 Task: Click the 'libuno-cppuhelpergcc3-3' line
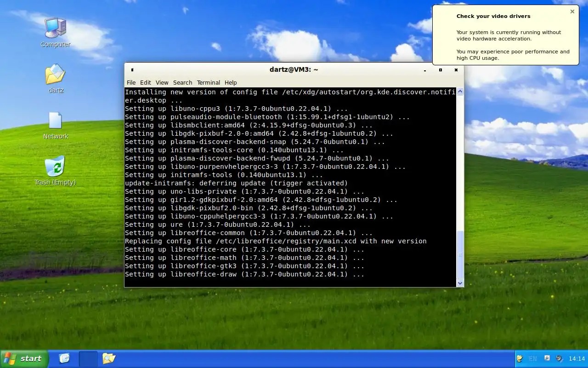pos(259,216)
